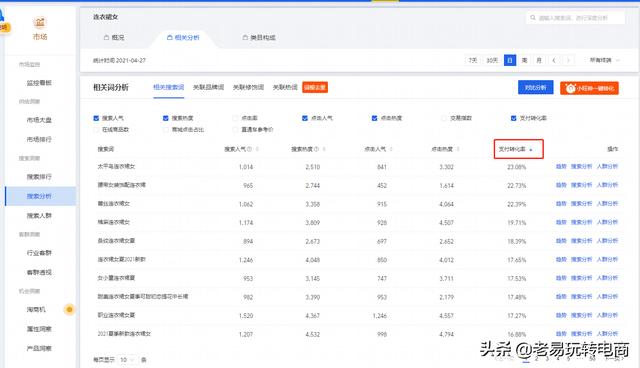Open the terminal dropdown at top right
This screenshot has width=640, height=368.
point(604,60)
